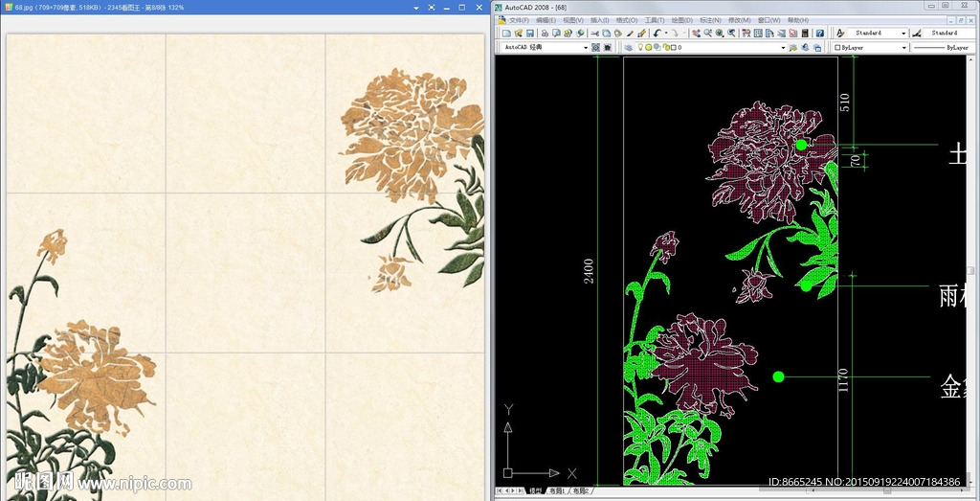Cut selection with the scissors icon
The height and width of the screenshot is (501, 980).
595,34
